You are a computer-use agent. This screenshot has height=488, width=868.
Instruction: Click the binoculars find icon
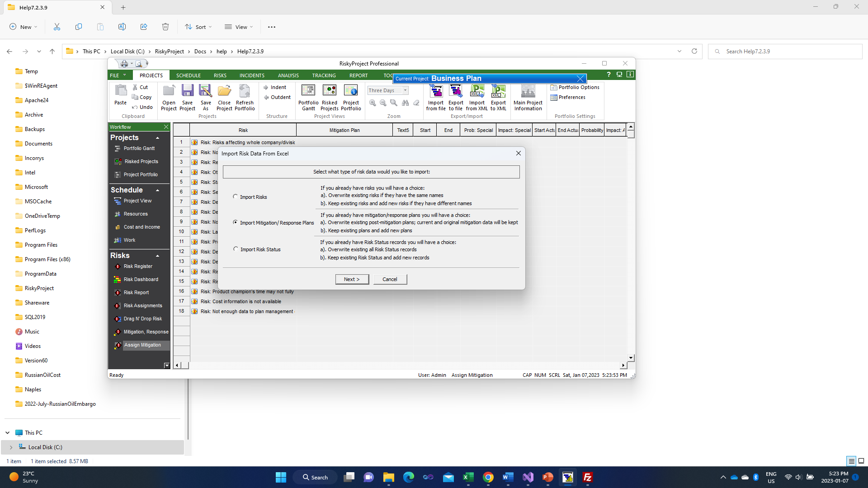(x=405, y=103)
